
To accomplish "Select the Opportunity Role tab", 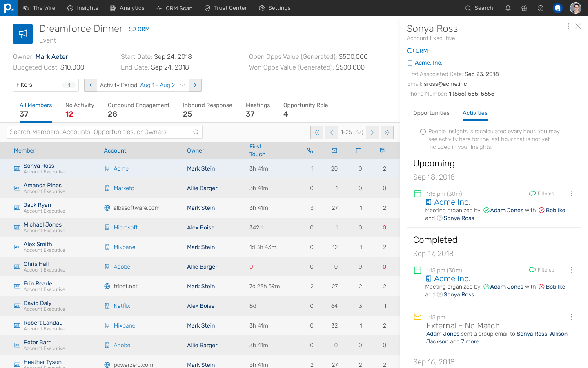I will click(305, 110).
